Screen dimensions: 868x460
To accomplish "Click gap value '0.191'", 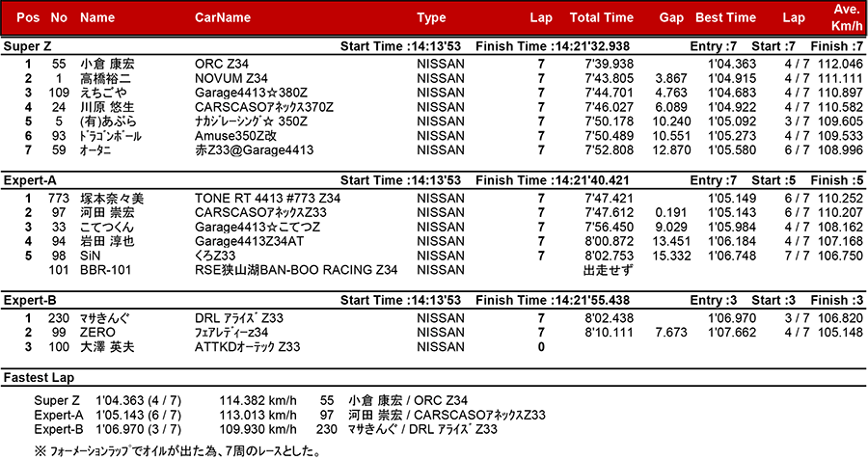I will [671, 212].
